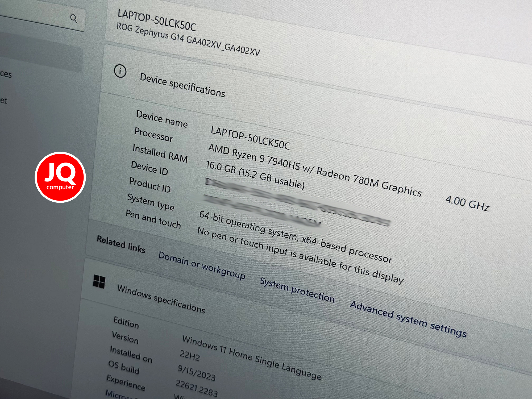This screenshot has width=532, height=399.
Task: Click the Windows logo icon beside Windows specifications
Action: tap(99, 281)
